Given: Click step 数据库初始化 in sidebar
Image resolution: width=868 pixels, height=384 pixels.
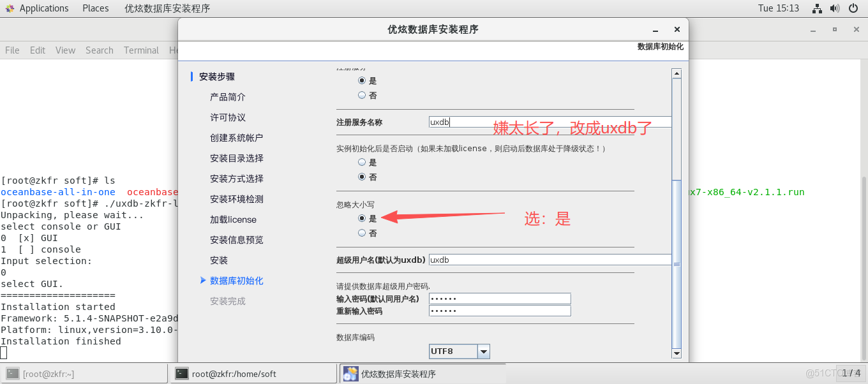Looking at the screenshot, I should pos(237,281).
